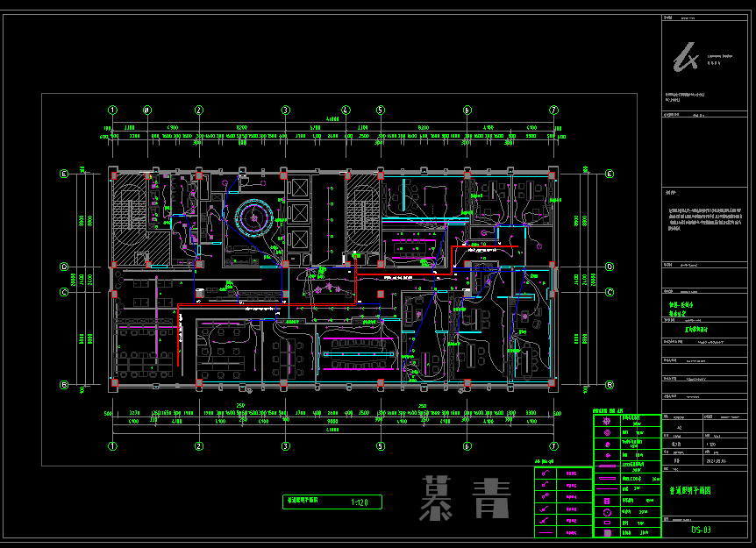Click the company logo in the title block
The width and height of the screenshot is (756, 548).
[x=685, y=57]
